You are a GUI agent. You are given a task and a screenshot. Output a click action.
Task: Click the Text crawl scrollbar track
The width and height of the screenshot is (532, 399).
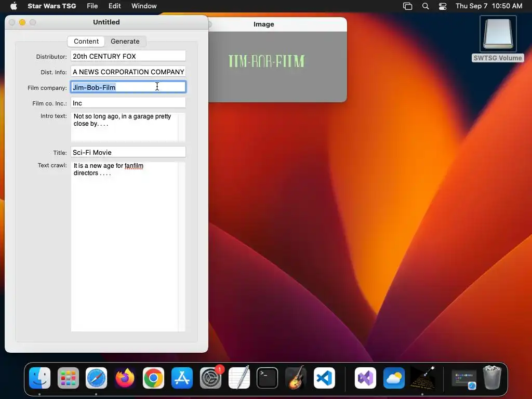(x=181, y=247)
